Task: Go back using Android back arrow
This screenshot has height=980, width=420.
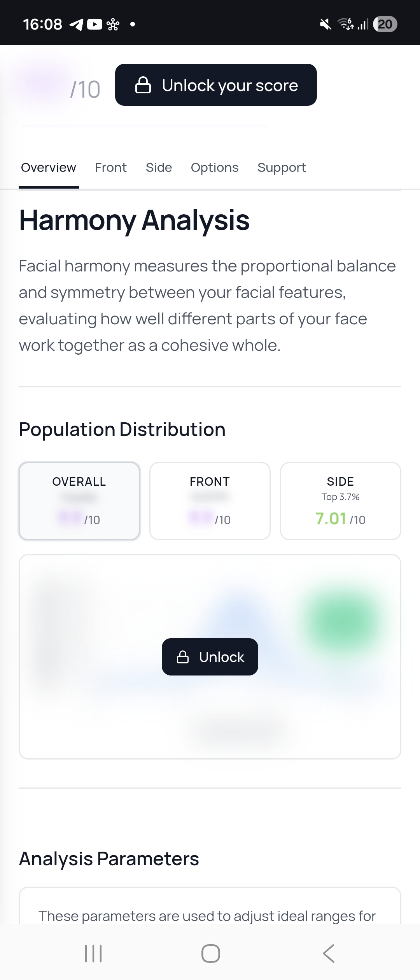Action: coord(329,954)
